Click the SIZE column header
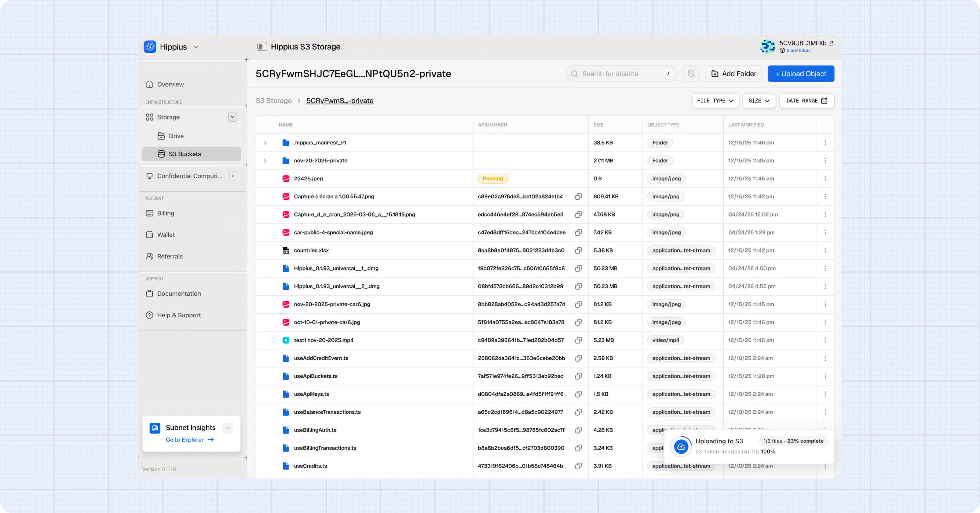The image size is (980, 513). click(x=598, y=125)
